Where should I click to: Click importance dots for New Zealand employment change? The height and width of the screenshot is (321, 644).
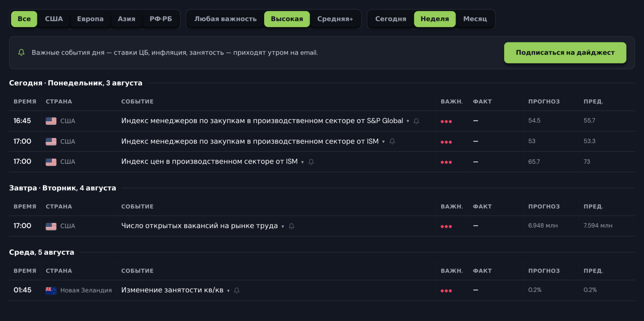click(x=446, y=291)
